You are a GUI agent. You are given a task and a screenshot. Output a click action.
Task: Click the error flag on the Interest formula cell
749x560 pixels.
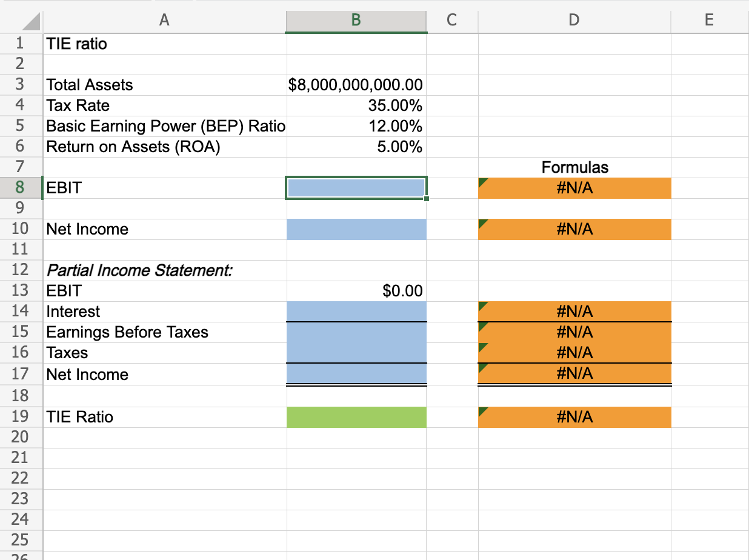(483, 305)
